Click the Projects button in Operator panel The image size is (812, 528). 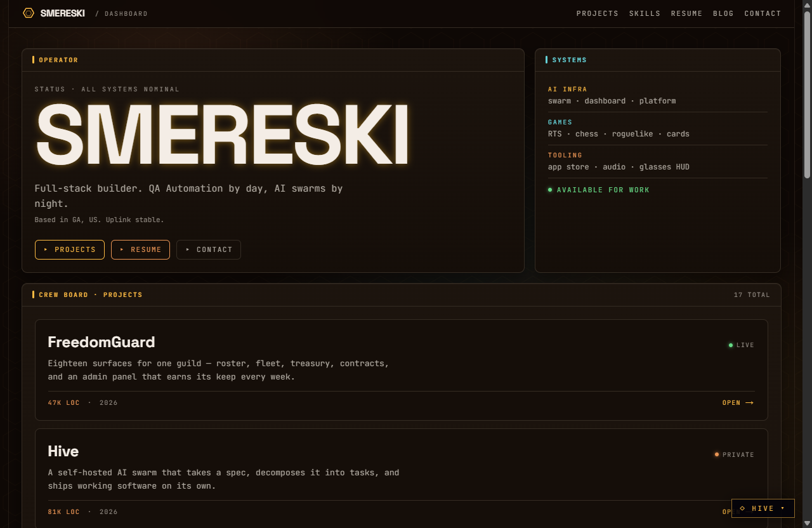[x=70, y=249]
